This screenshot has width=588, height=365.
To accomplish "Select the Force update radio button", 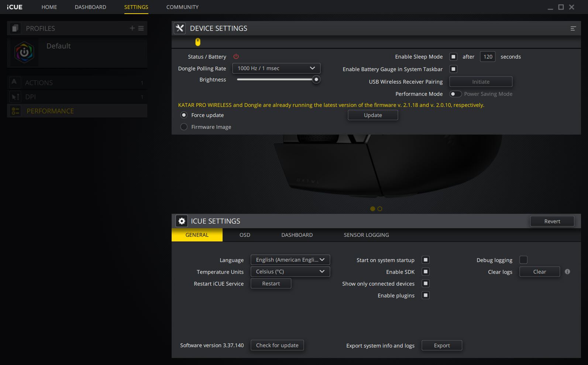I will [x=184, y=115].
